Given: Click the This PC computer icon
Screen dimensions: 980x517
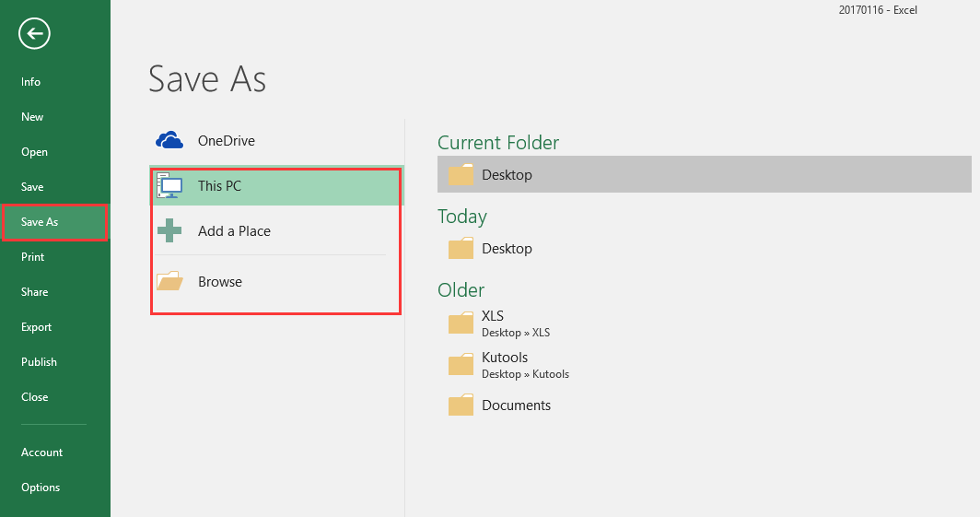Looking at the screenshot, I should point(169,185).
